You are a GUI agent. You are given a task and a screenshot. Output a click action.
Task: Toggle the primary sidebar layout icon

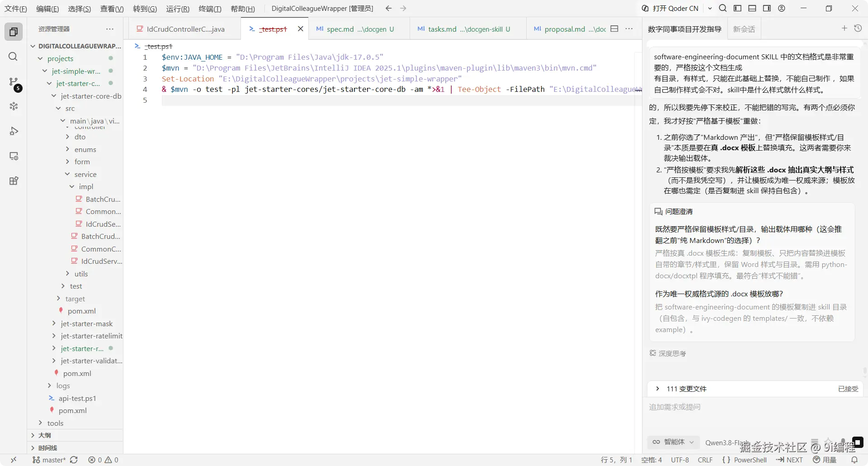click(737, 8)
